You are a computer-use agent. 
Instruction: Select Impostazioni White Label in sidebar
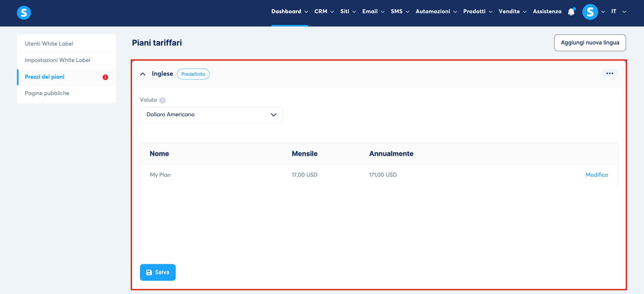pyautogui.click(x=57, y=60)
